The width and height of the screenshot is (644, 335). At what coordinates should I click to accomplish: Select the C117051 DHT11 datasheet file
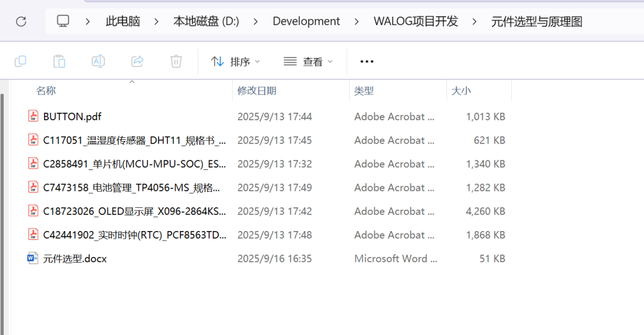pyautogui.click(x=134, y=140)
